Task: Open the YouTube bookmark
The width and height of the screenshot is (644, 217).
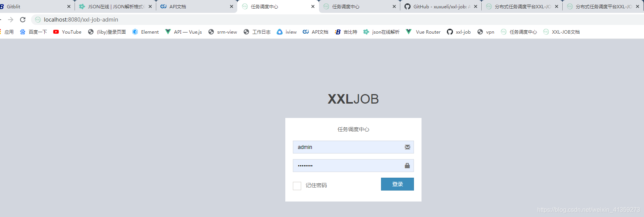Action: coord(67,32)
